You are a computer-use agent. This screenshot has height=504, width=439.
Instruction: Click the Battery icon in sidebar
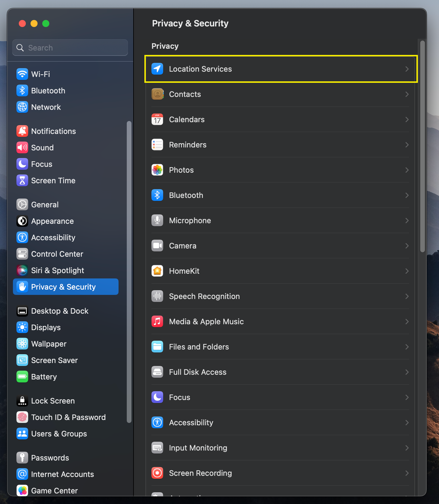[22, 377]
